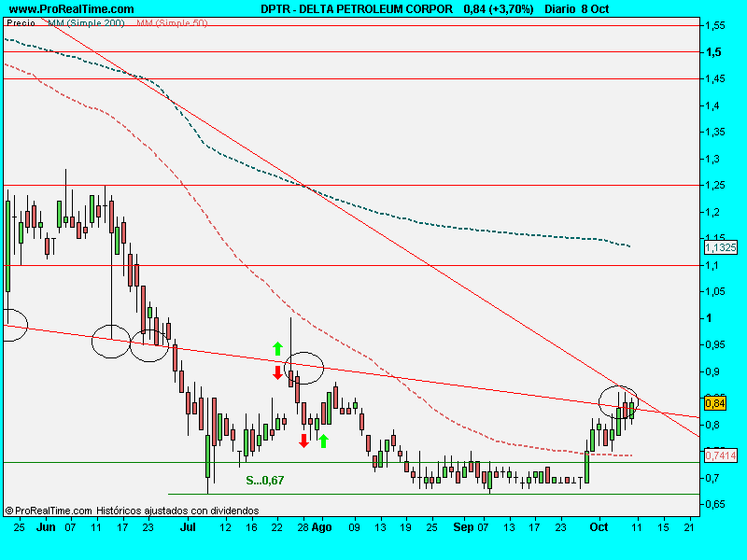This screenshot has height=560, width=747.
Task: Click the 21 date label on time axis
Action: tap(689, 527)
